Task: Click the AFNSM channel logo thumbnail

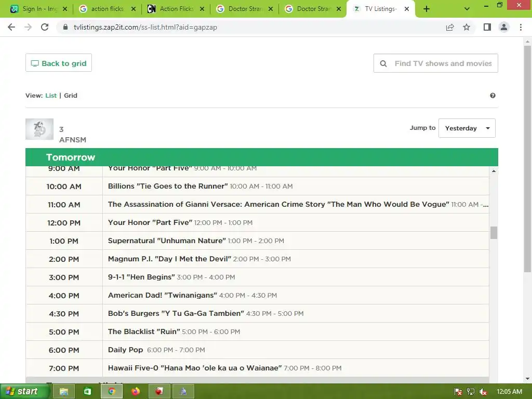Action: pos(39,129)
